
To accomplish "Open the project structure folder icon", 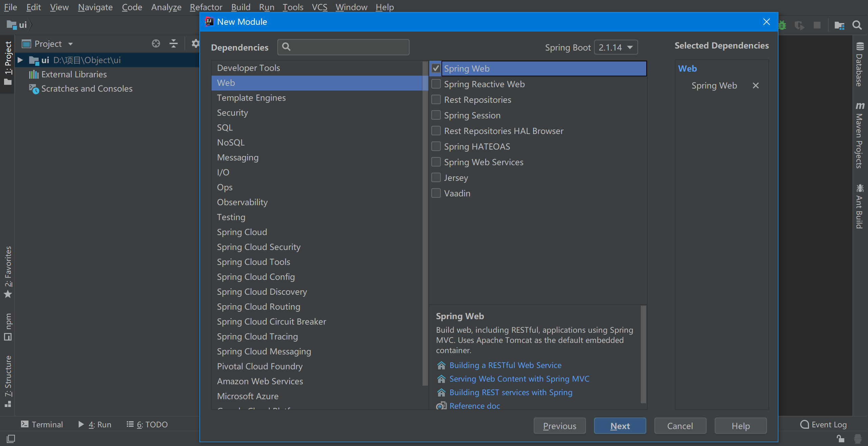I will [839, 25].
